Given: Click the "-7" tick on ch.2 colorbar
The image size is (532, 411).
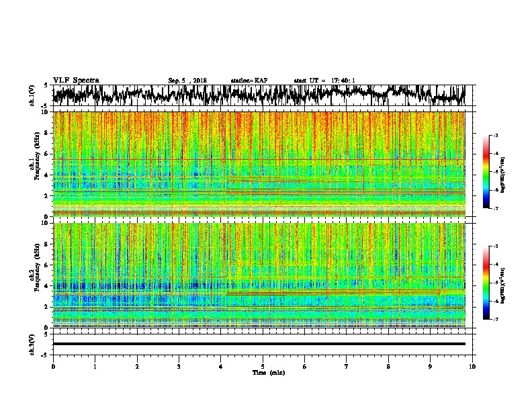Looking at the screenshot, I should coord(496,319).
